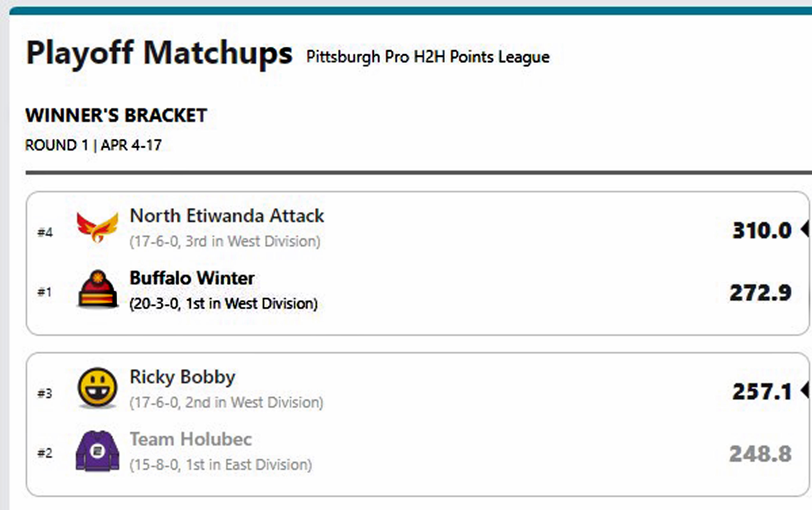This screenshot has width=812, height=510.
Task: Click the Pittsburgh Pro H2H Points League title
Action: click(x=428, y=57)
